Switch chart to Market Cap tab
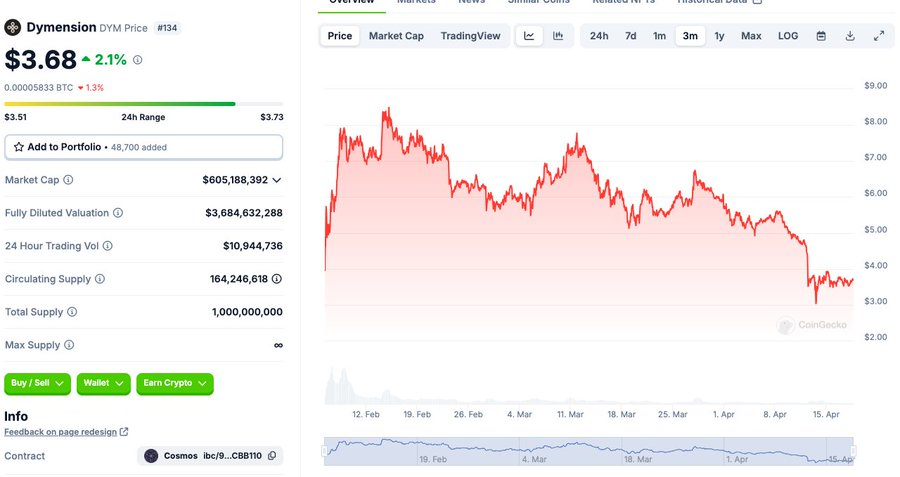This screenshot has width=900, height=477. pos(396,36)
